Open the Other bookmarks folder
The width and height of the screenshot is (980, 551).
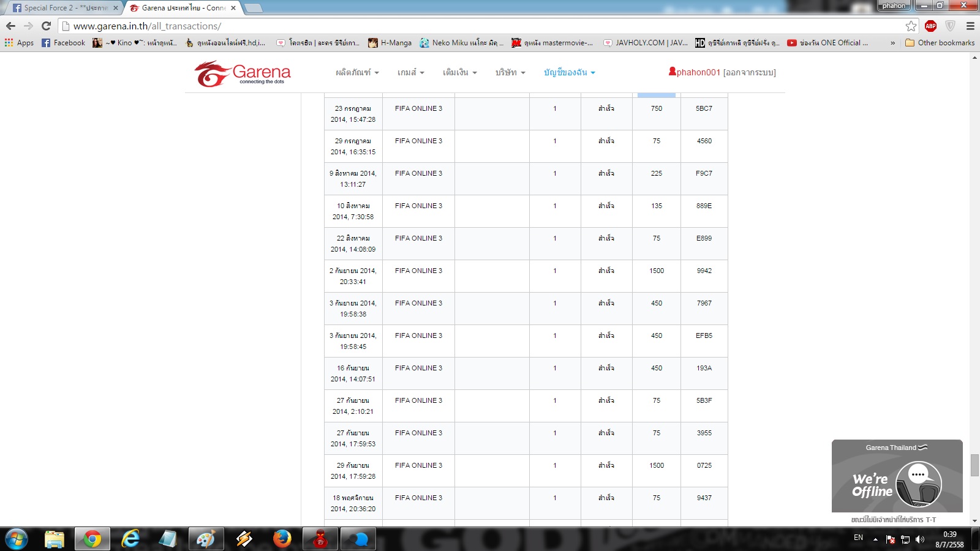click(940, 43)
